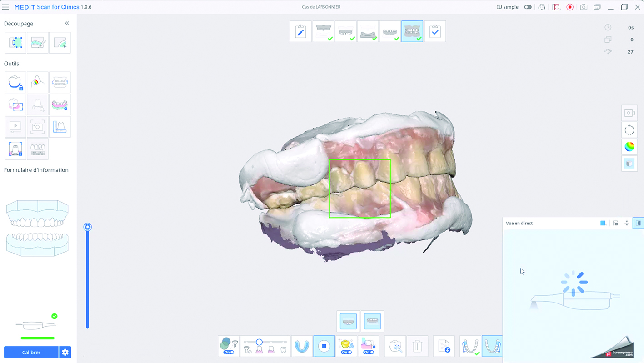Toggle the IU simple switch
This screenshot has width=644, height=363.
[528, 7]
